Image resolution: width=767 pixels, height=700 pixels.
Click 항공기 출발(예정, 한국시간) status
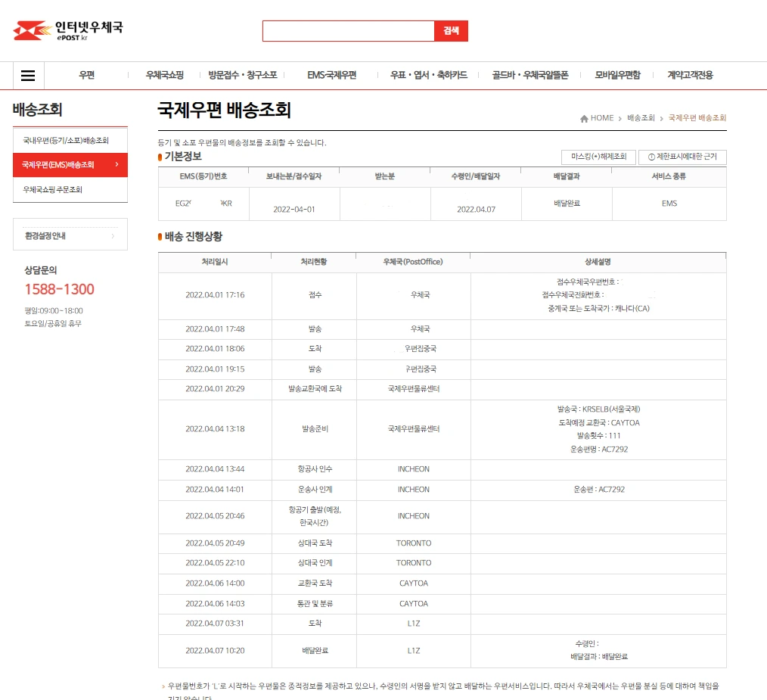pos(315,516)
